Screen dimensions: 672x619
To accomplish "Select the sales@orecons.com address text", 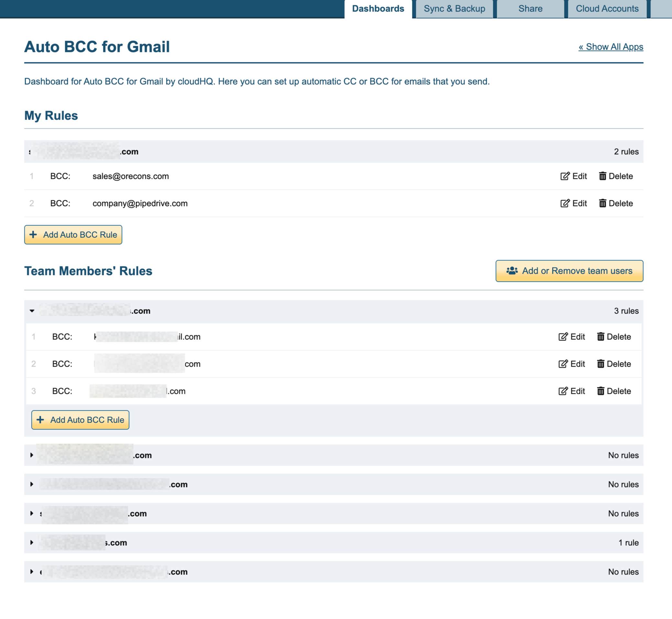I will pos(130,176).
